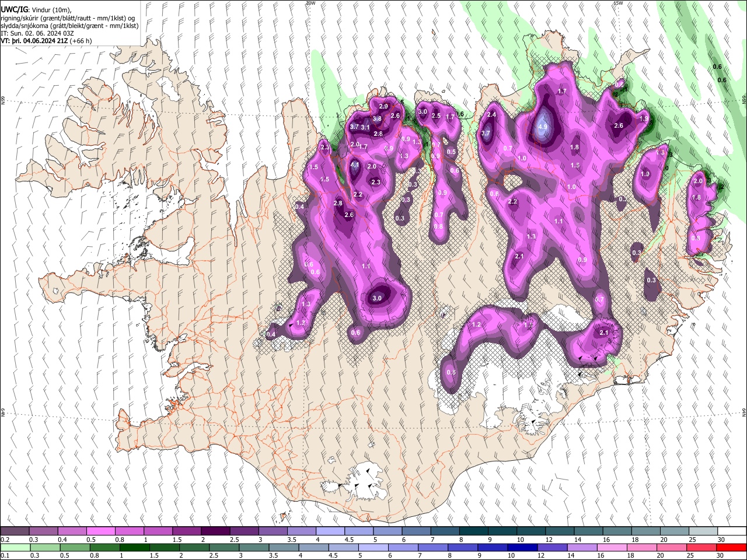Click the 2.4 precipitation value on map
This screenshot has width=747, height=560.
[x=491, y=115]
